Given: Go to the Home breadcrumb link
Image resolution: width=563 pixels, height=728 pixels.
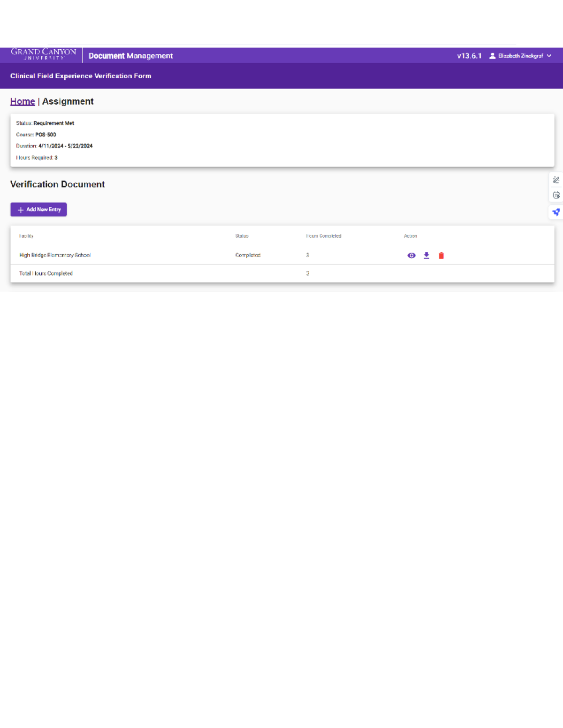Looking at the screenshot, I should point(23,101).
